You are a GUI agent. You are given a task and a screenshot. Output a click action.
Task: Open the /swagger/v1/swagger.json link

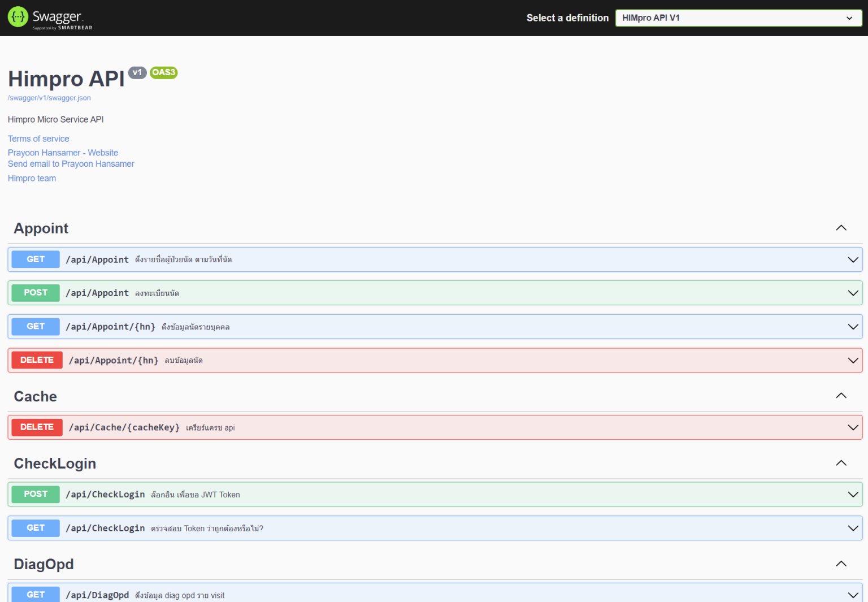(x=49, y=97)
